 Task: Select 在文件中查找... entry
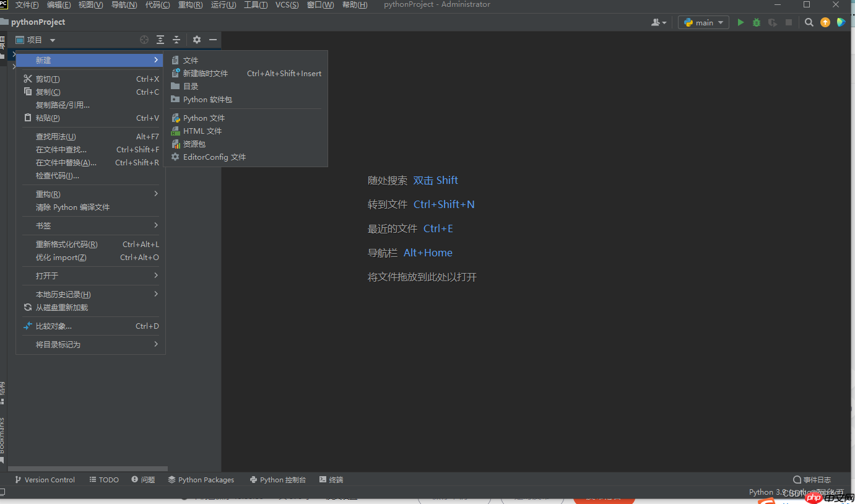click(90, 149)
